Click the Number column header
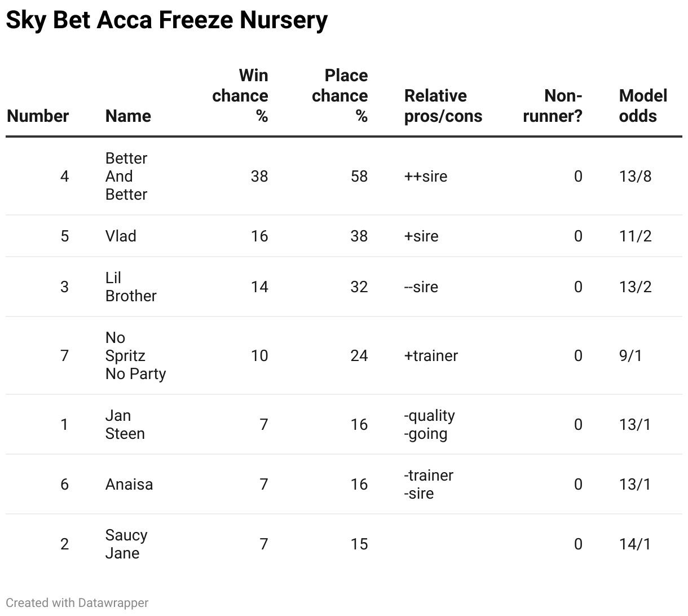688x616 pixels. tap(38, 116)
